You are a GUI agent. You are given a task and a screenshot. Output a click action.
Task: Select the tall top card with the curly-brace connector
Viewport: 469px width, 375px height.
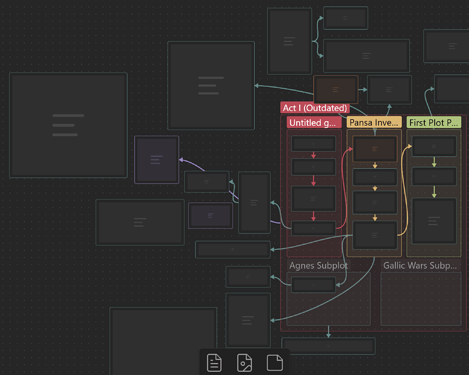point(289,41)
